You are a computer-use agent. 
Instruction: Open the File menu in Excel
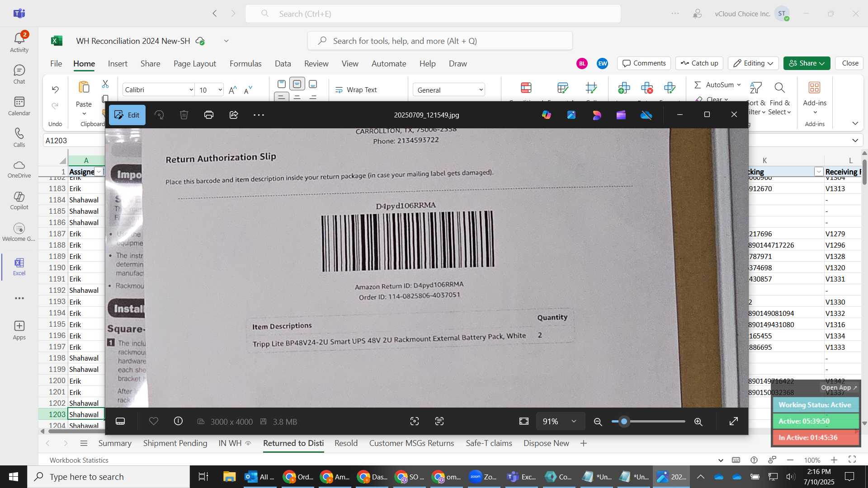click(x=56, y=64)
